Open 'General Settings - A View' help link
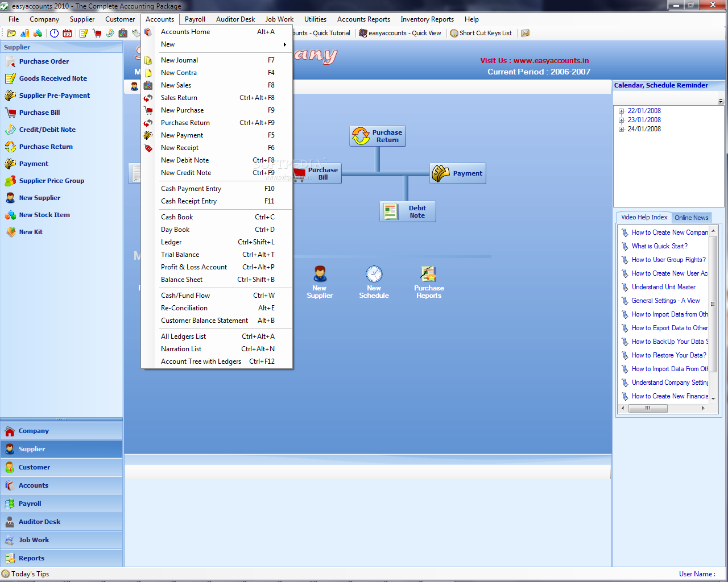The image size is (728, 582). (x=665, y=301)
